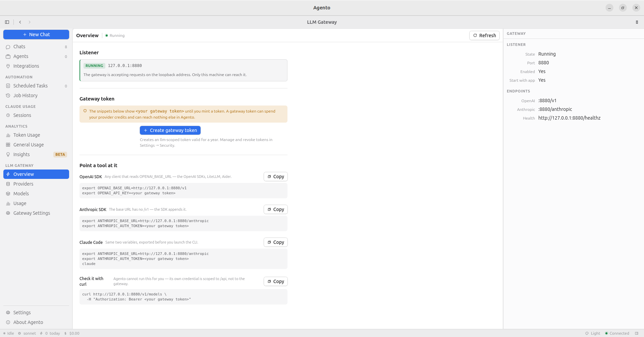Toggle the Light theme in status bar
The image size is (644, 337).
tap(593, 333)
